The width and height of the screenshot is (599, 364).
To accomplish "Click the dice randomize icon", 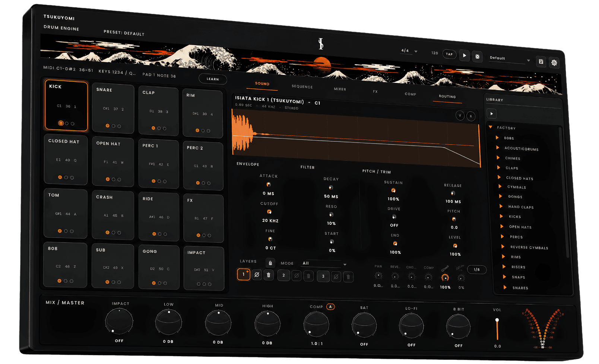I will click(x=477, y=57).
